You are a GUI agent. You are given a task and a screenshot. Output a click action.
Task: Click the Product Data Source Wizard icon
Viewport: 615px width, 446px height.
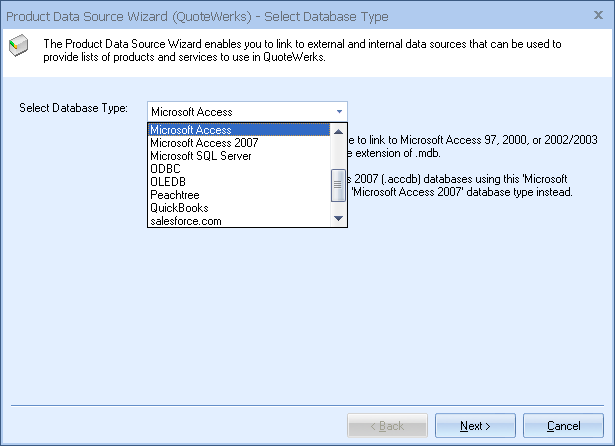[x=19, y=45]
